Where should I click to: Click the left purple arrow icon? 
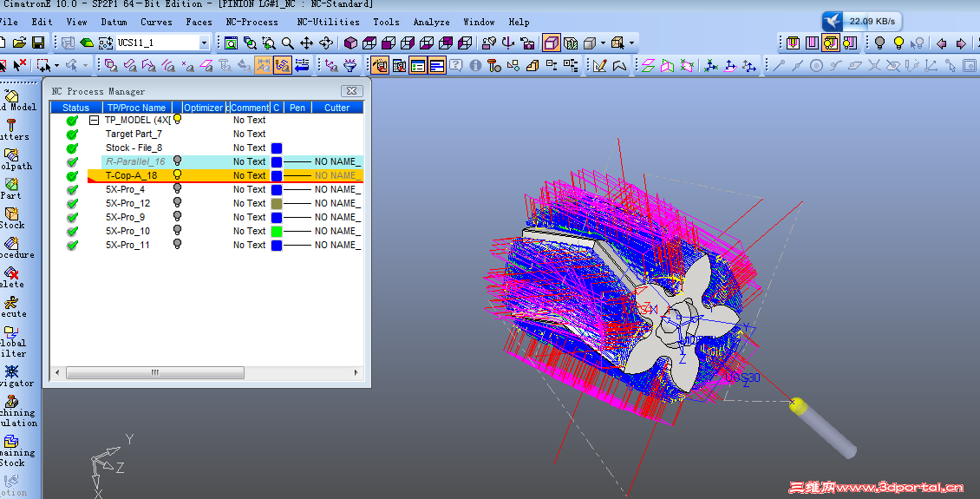click(941, 43)
